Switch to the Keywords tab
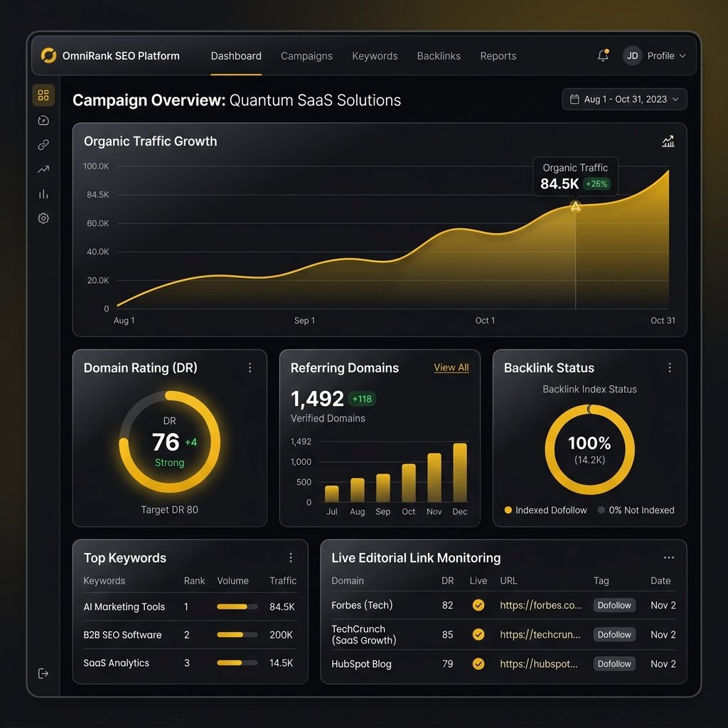Screen dimensions: 728x728 pyautogui.click(x=375, y=56)
